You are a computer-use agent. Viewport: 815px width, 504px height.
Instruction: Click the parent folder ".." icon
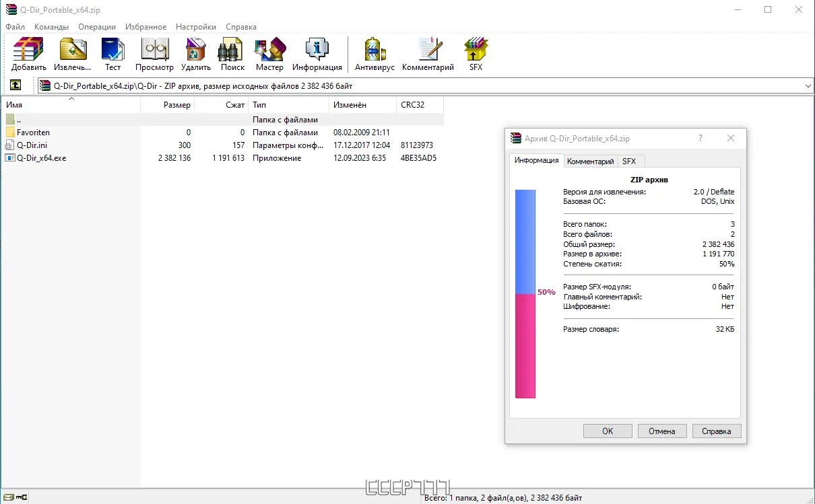pos(10,120)
